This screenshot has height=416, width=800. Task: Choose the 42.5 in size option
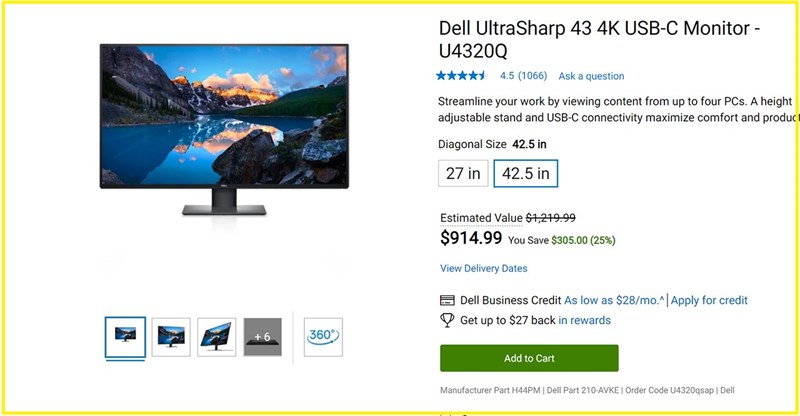click(526, 174)
